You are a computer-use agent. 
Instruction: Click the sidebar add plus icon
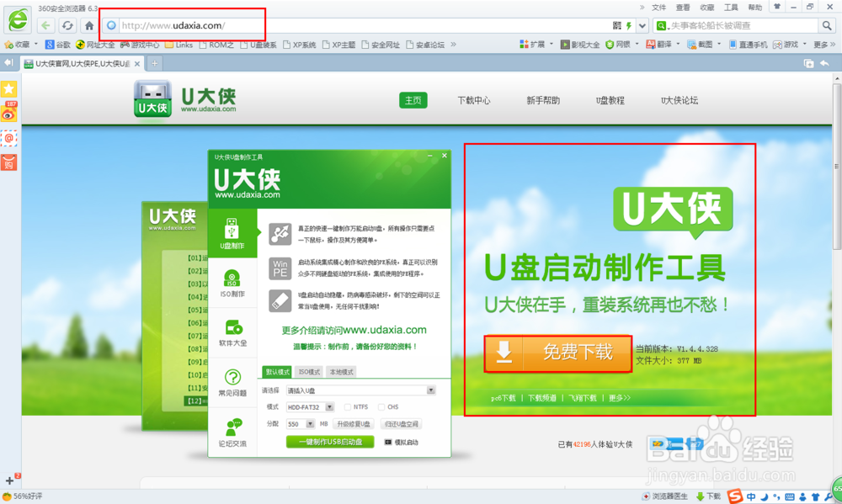pos(9,480)
